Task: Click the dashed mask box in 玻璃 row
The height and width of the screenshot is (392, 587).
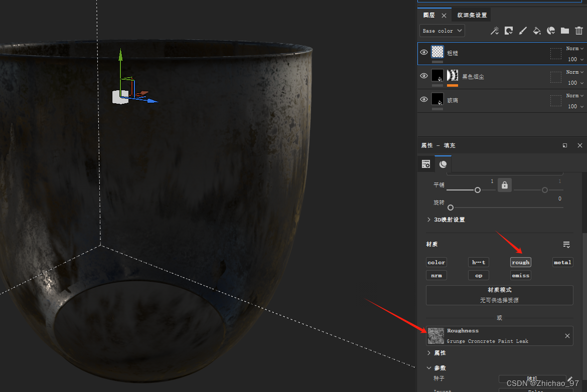Action: pos(555,100)
